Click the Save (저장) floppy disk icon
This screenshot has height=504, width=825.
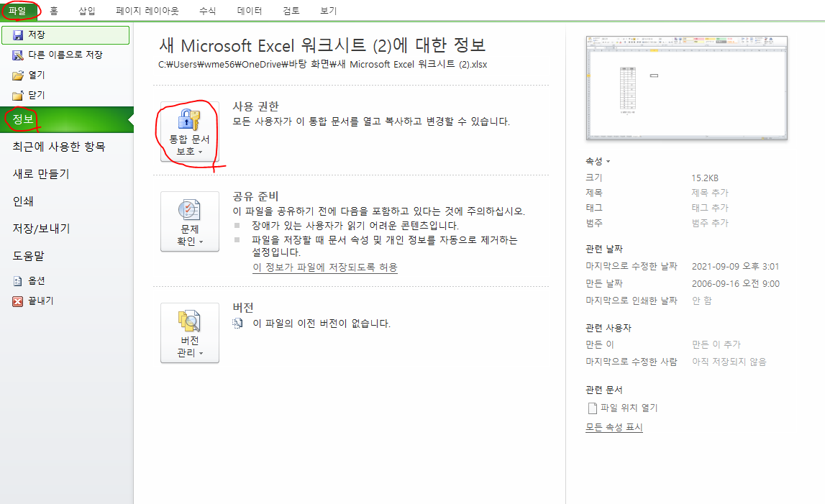click(x=18, y=35)
